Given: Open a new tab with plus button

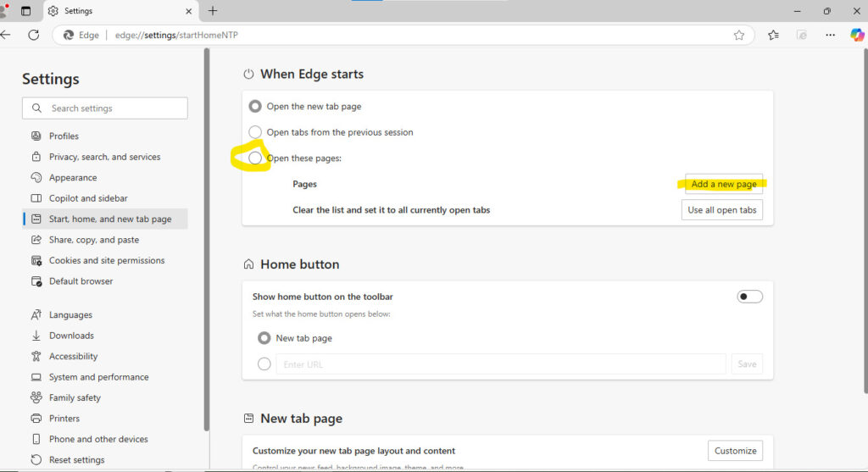Looking at the screenshot, I should 213,10.
